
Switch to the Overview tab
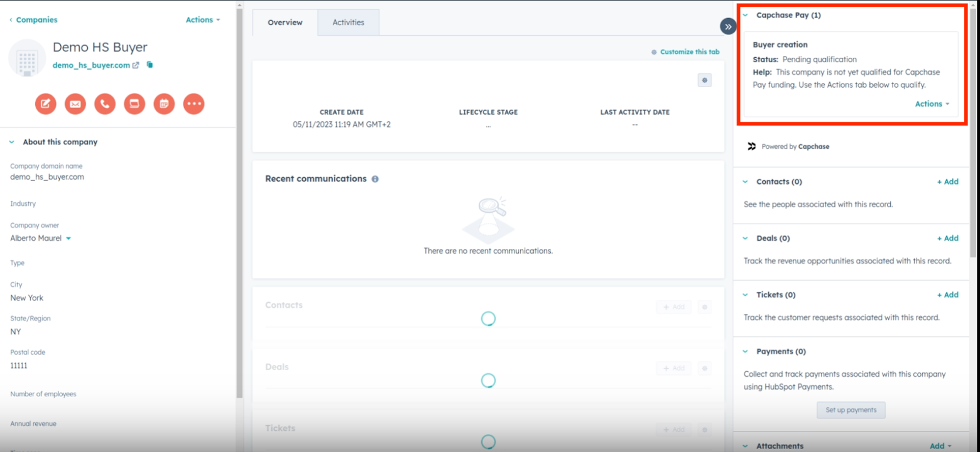coord(285,23)
